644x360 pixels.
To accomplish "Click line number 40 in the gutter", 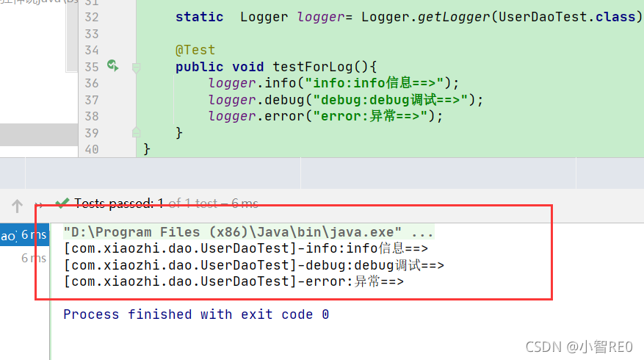I will coord(92,150).
